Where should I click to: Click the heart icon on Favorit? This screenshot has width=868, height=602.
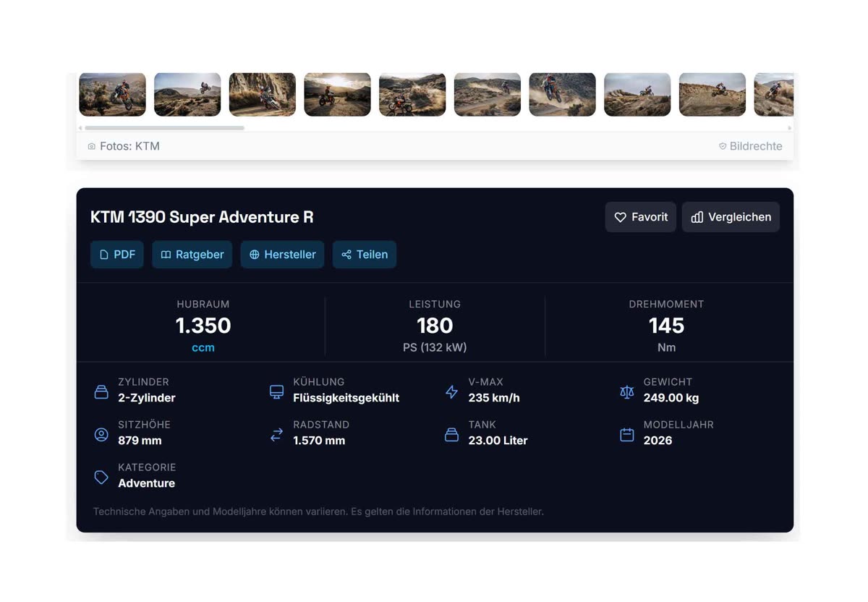coord(620,217)
